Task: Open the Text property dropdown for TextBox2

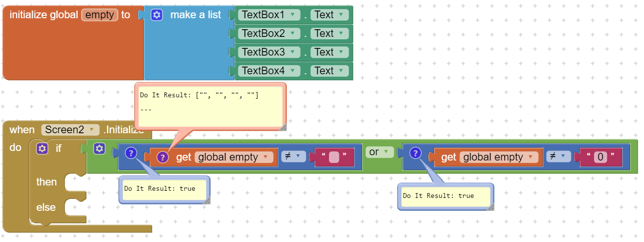Action: click(329, 34)
